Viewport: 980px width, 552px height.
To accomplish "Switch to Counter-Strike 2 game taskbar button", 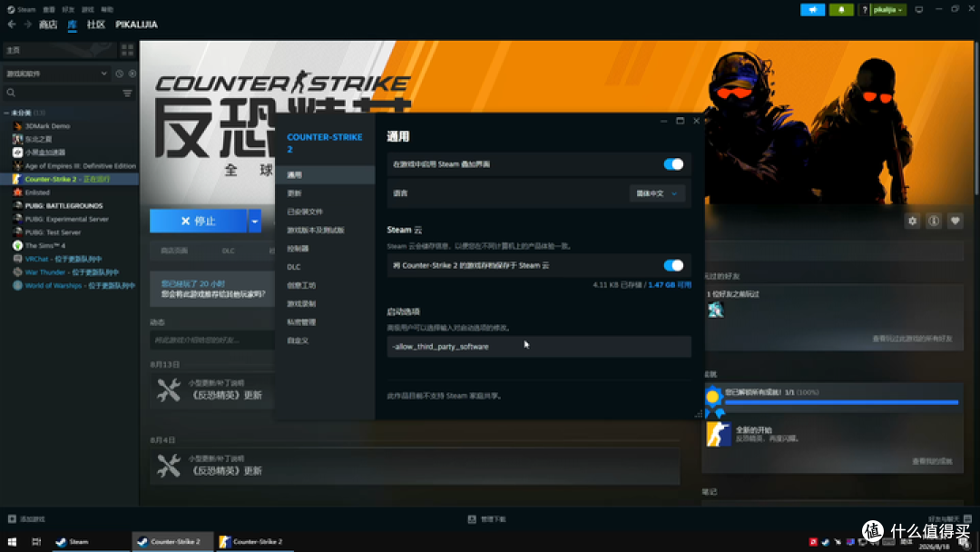I will pyautogui.click(x=255, y=542).
